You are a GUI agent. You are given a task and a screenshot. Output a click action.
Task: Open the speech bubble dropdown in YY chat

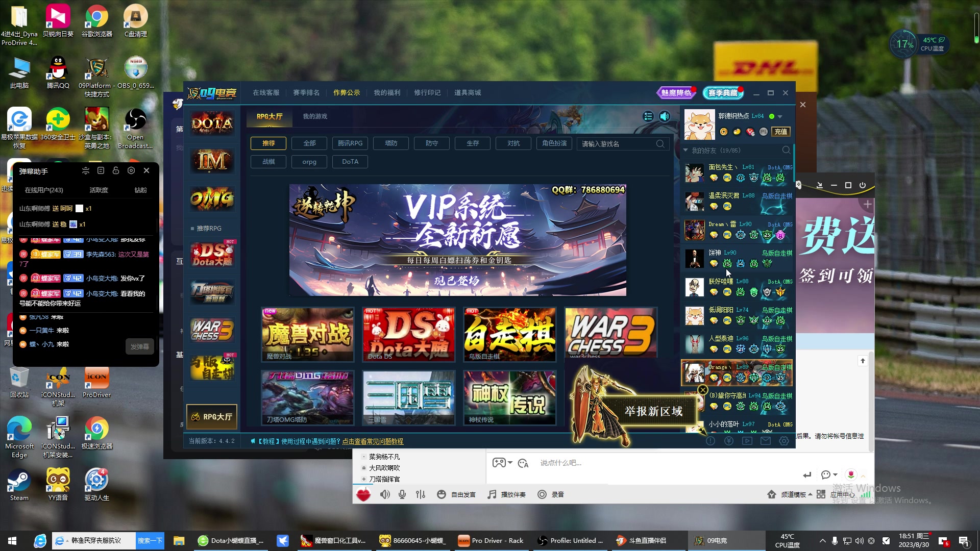[x=829, y=475]
